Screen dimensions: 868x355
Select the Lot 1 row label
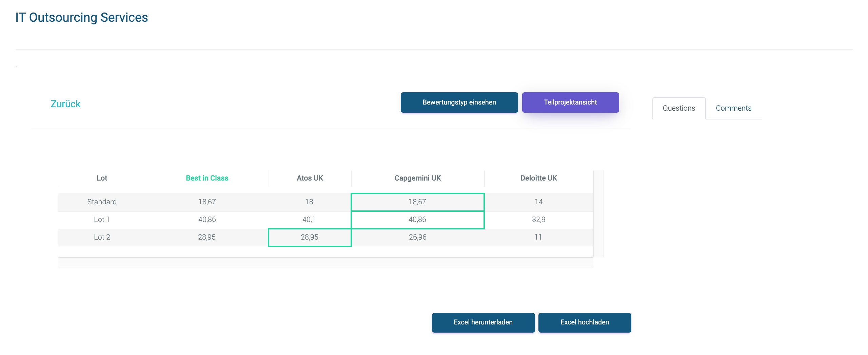[102, 220]
